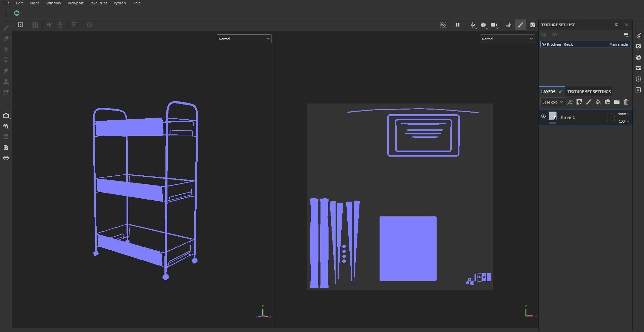Add a smart material layer

click(x=607, y=102)
